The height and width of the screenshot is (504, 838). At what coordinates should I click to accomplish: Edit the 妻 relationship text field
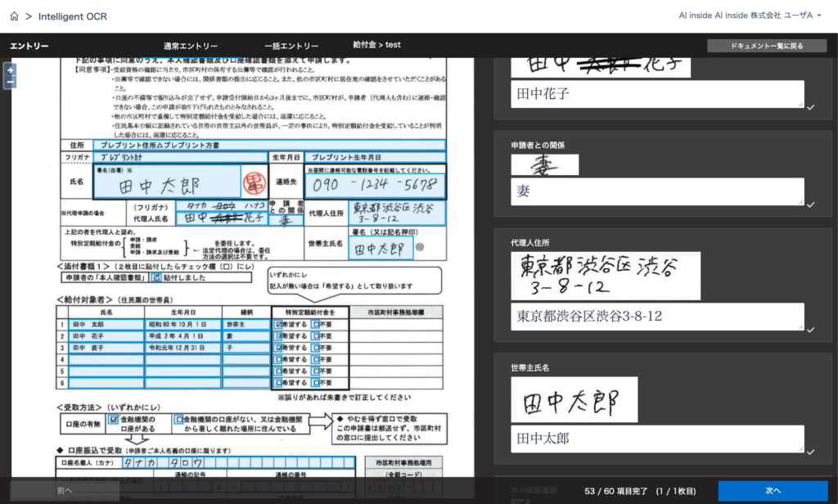tap(657, 191)
